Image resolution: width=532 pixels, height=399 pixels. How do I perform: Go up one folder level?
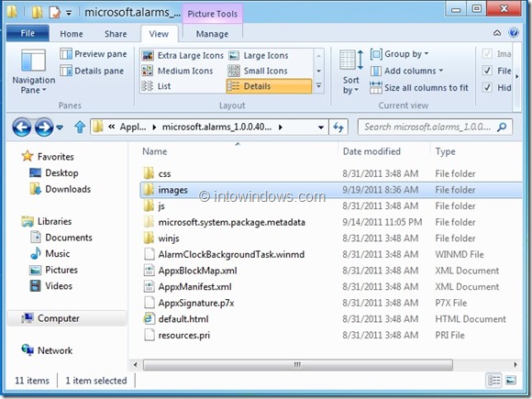point(80,127)
